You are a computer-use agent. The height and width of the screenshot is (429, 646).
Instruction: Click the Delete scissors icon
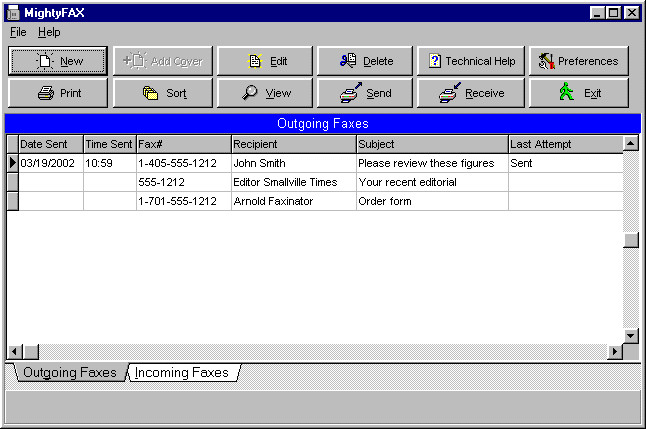tap(348, 61)
